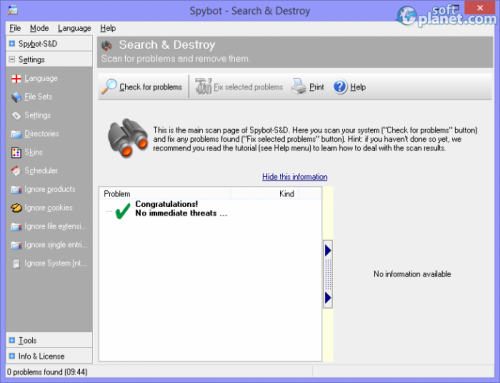Click '0 problems found (09:44)' status text
500x383 pixels.
click(47, 372)
